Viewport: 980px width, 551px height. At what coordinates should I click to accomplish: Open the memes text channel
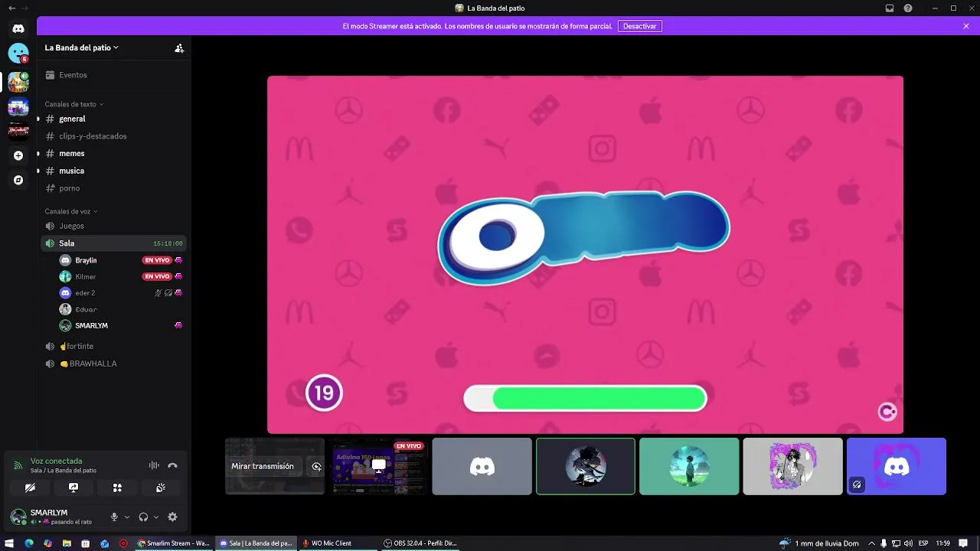113,153
